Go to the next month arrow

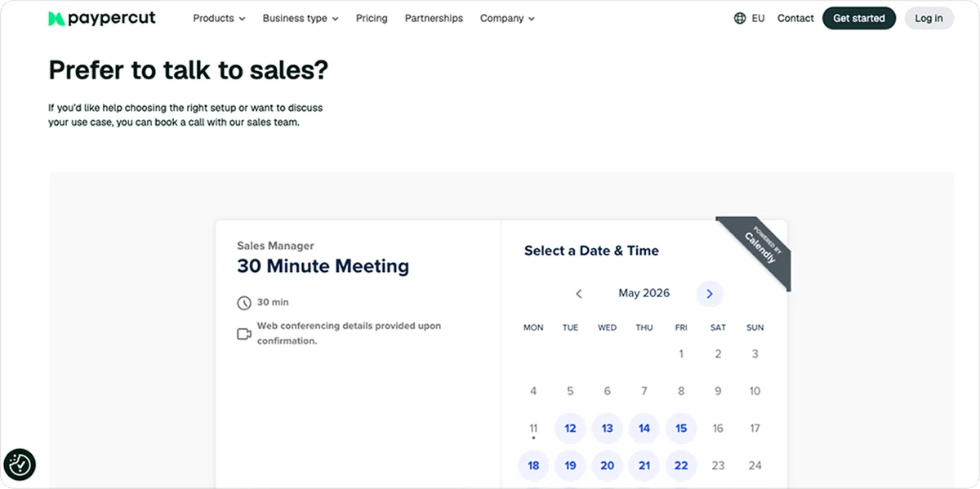710,294
